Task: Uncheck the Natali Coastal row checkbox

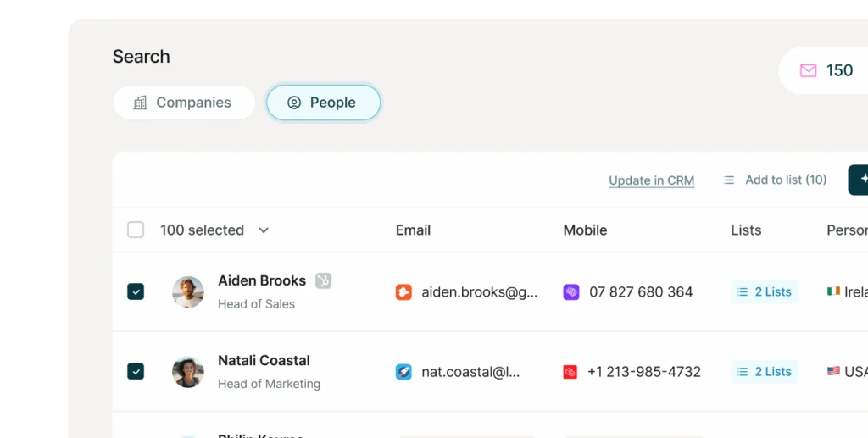Action: pos(136,371)
